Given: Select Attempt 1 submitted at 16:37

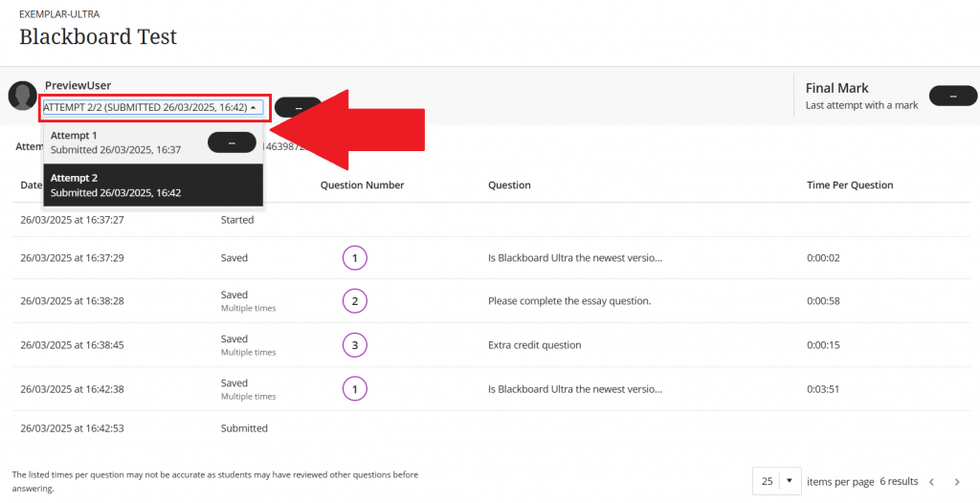Looking at the screenshot, I should click(153, 142).
